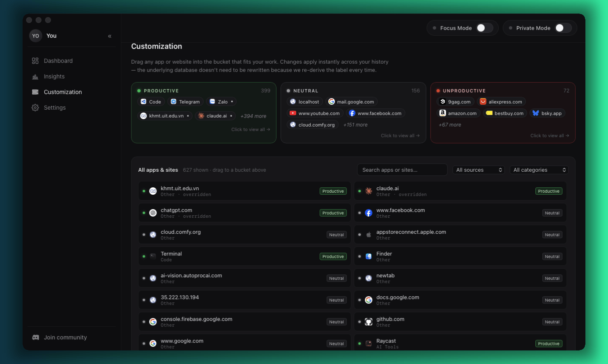608x364 pixels.
Task: Click the UNPRODUCTIVE bucket heading
Action: (x=464, y=91)
